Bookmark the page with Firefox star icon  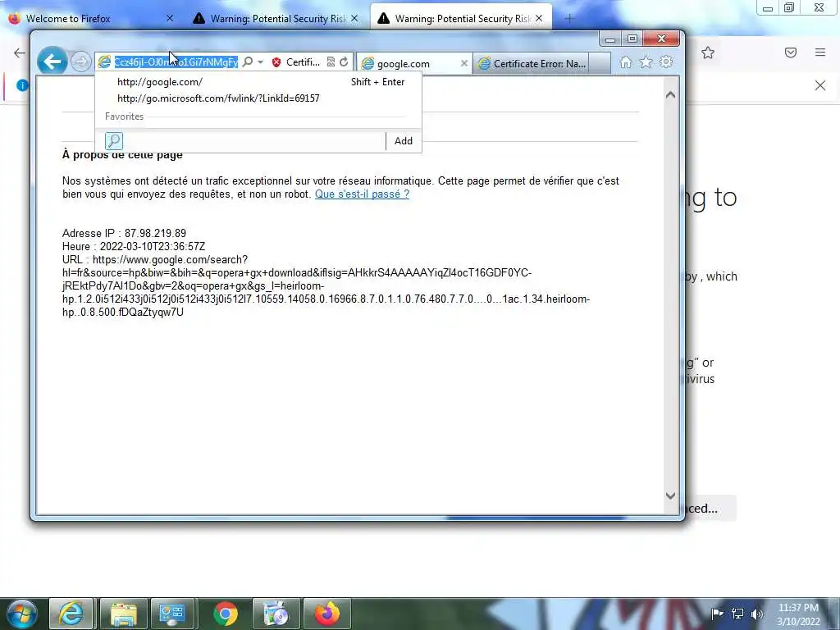pos(708,52)
